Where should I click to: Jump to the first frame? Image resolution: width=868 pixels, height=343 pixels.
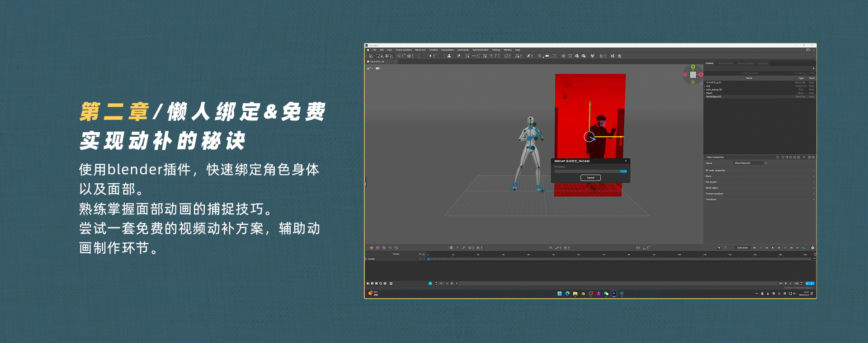click(x=754, y=248)
